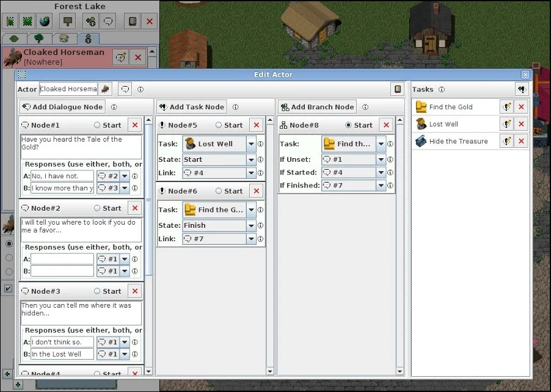Click the horseman sprite icon next to Actor field
551x392 pixels.
[x=105, y=89]
